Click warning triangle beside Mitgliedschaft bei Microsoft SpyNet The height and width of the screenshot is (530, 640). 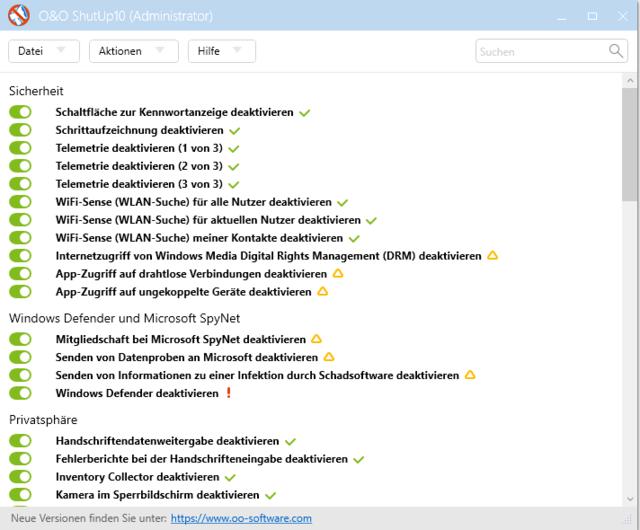point(316,339)
